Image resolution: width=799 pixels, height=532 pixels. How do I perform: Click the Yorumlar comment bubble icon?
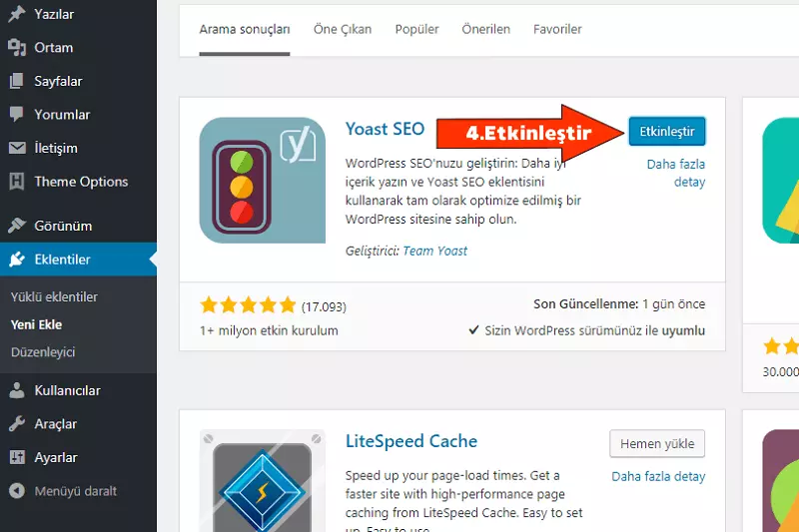tap(16, 114)
